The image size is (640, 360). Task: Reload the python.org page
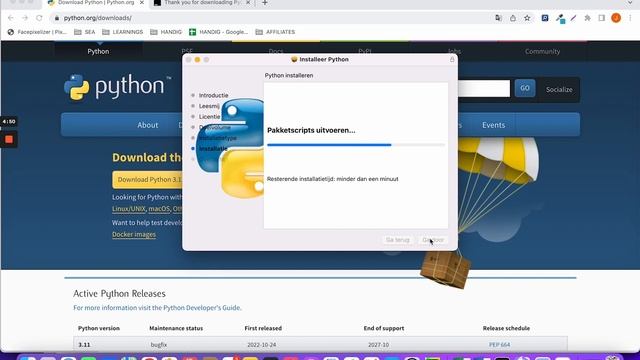pyautogui.click(x=39, y=18)
